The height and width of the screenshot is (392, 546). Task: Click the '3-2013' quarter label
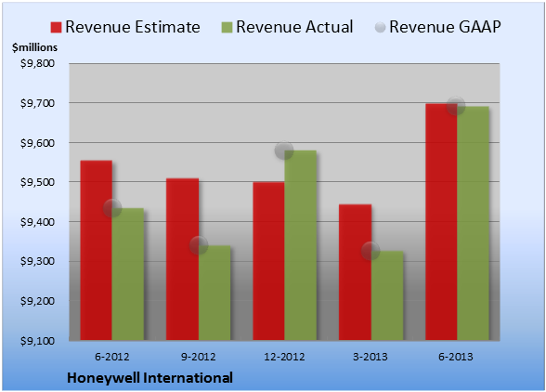(x=370, y=357)
